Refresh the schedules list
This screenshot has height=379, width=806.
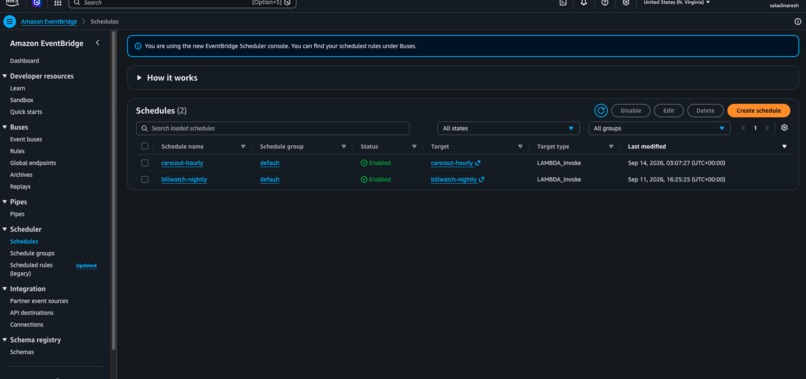[x=600, y=111]
